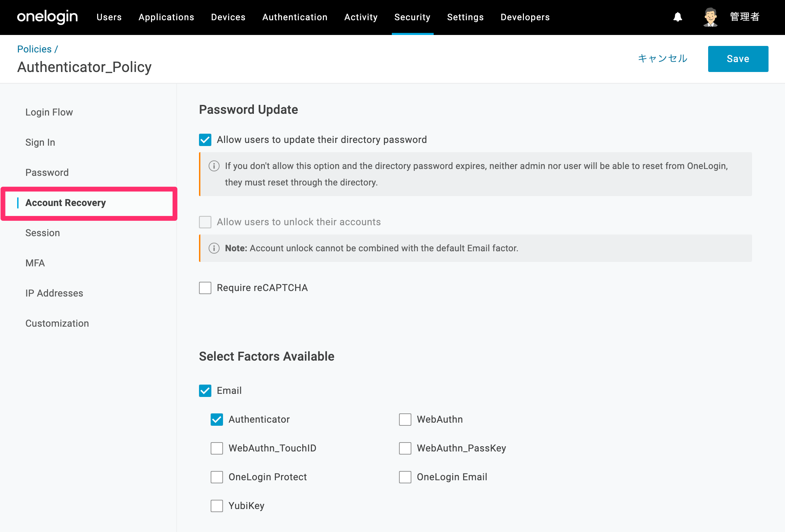The height and width of the screenshot is (532, 785).
Task: Open the Settings menu
Action: pyautogui.click(x=465, y=17)
